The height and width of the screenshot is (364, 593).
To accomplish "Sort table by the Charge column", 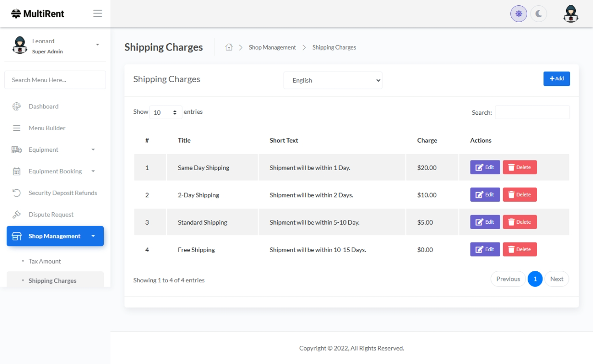I will pos(427,141).
